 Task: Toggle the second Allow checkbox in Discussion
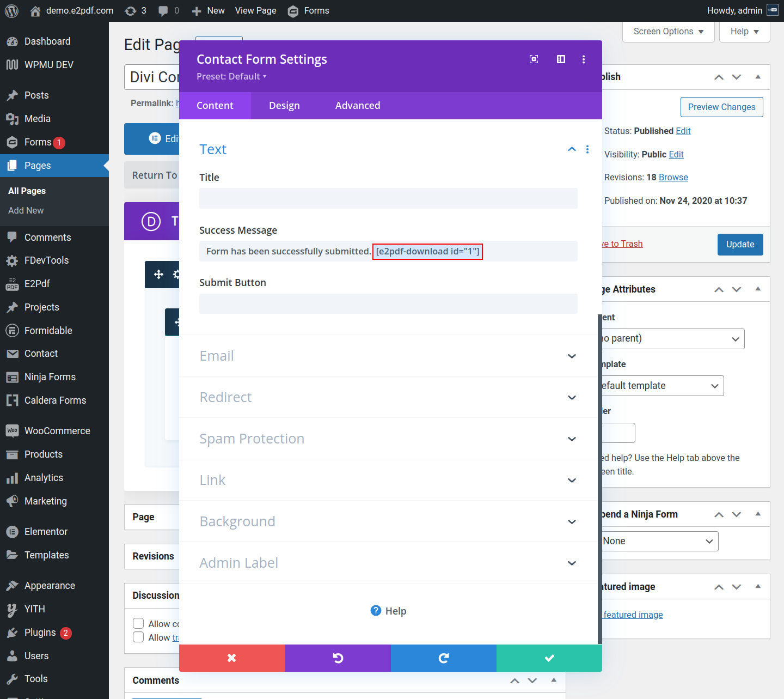[x=139, y=637]
